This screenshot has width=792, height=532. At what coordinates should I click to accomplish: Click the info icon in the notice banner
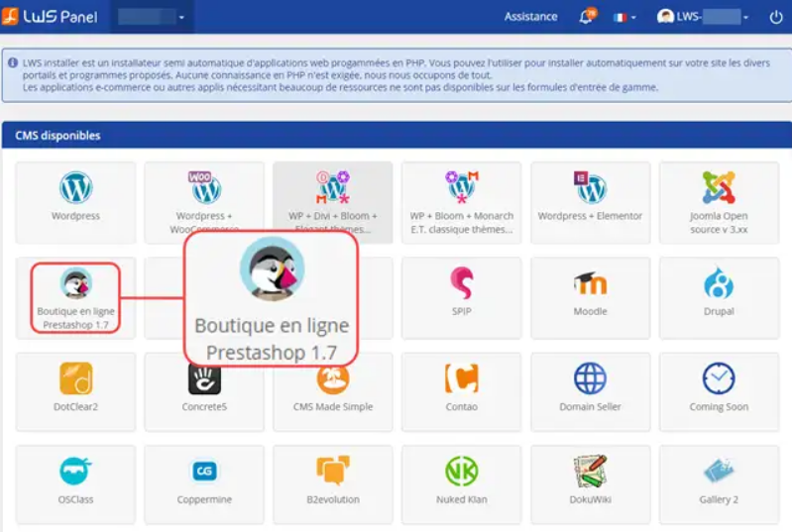tap(13, 63)
